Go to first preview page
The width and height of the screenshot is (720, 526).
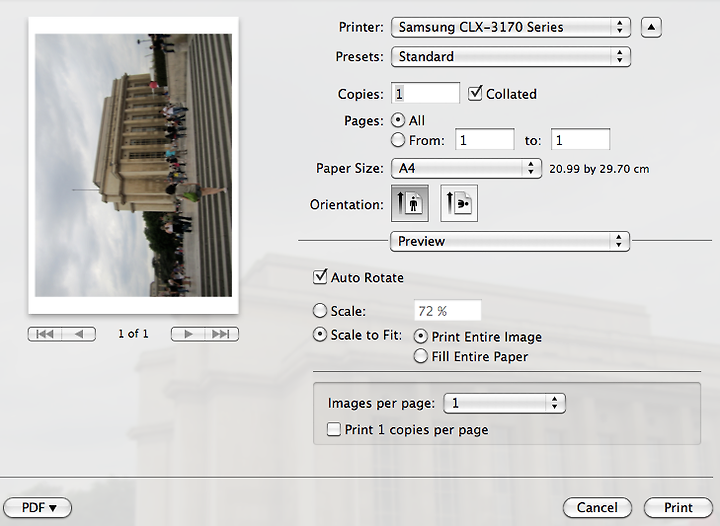click(x=45, y=334)
